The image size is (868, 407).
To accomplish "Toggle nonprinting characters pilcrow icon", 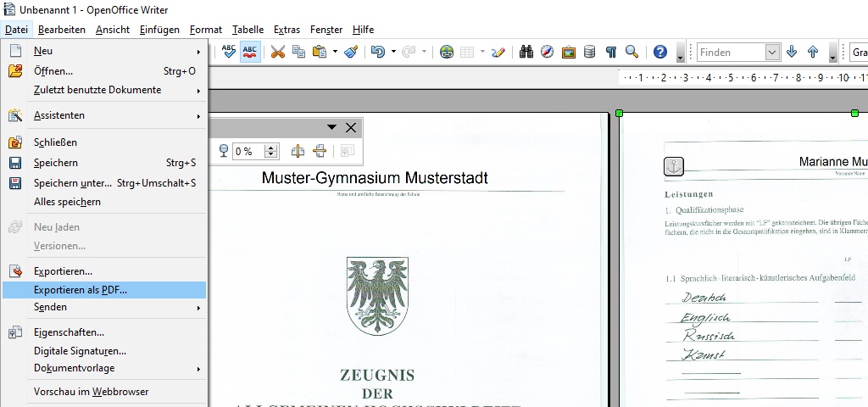I will click(x=610, y=52).
